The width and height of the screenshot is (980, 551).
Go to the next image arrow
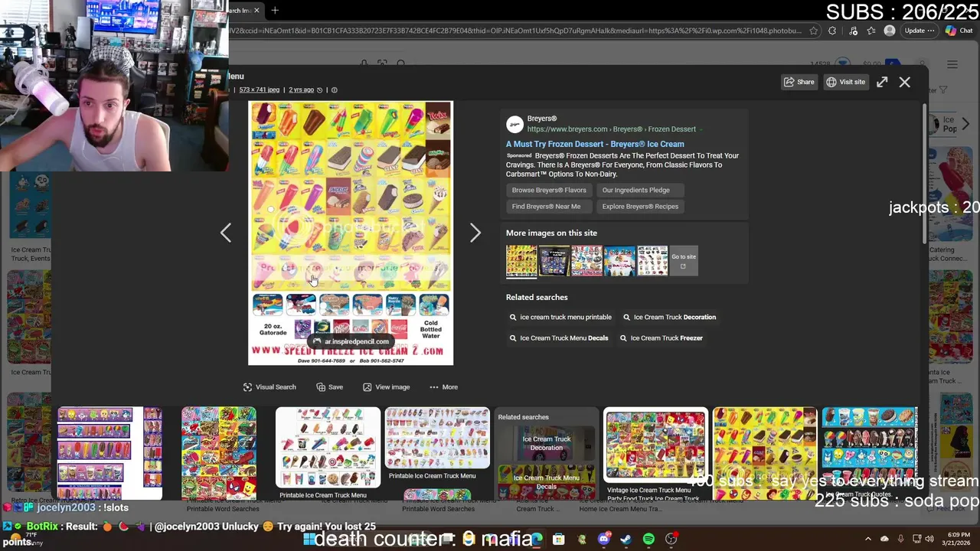(x=475, y=233)
